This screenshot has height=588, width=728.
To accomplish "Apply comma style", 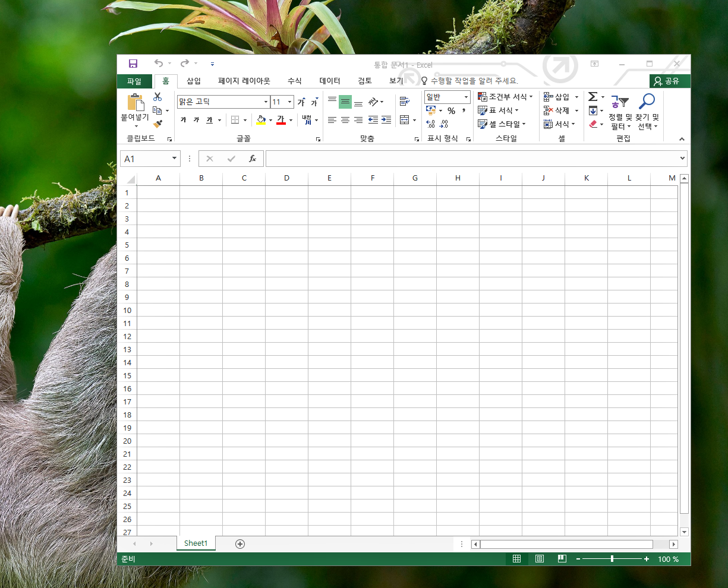I will pos(463,110).
